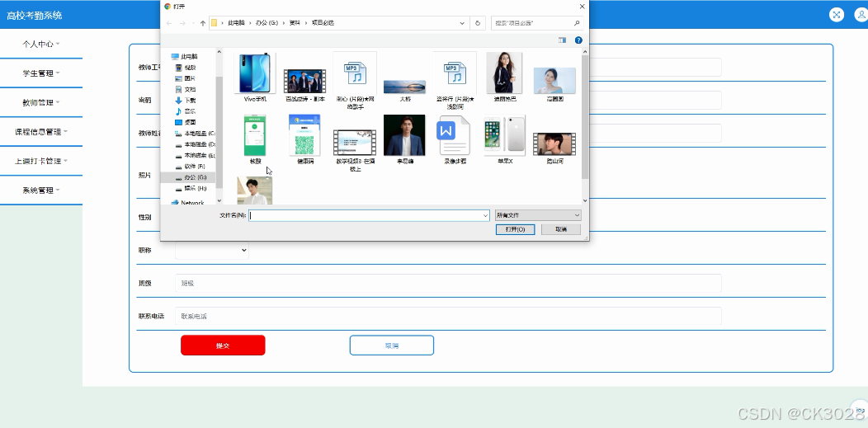
Task: Expand the address bar history dropdown
Action: click(462, 23)
